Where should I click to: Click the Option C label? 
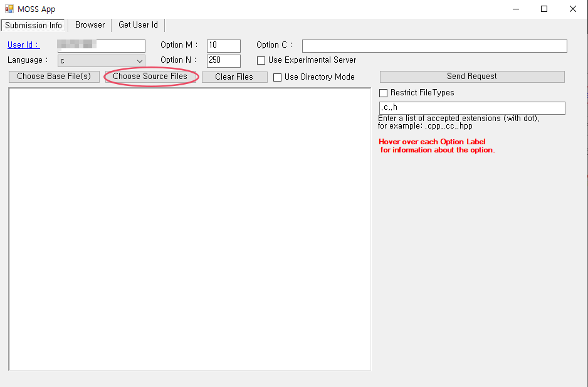pyautogui.click(x=274, y=45)
